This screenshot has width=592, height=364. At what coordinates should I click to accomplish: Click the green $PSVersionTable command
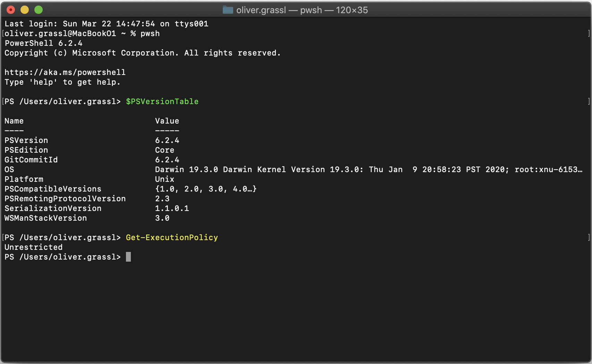tap(162, 102)
